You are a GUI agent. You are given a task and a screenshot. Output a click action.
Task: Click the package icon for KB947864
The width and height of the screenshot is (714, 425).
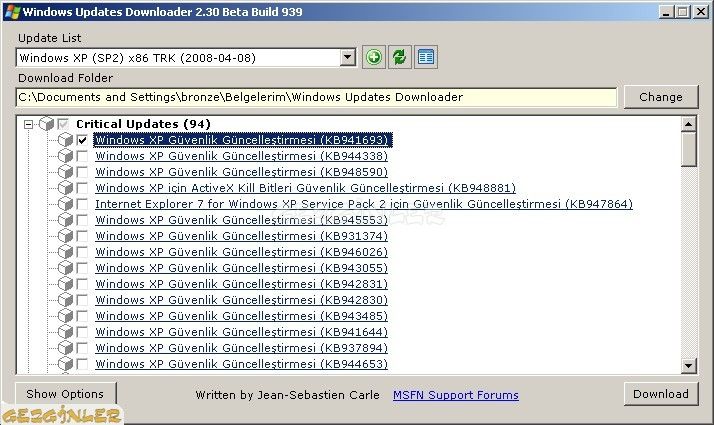66,204
